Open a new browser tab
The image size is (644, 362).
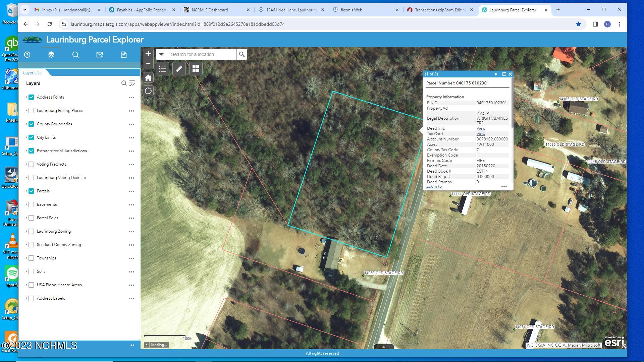pos(558,10)
